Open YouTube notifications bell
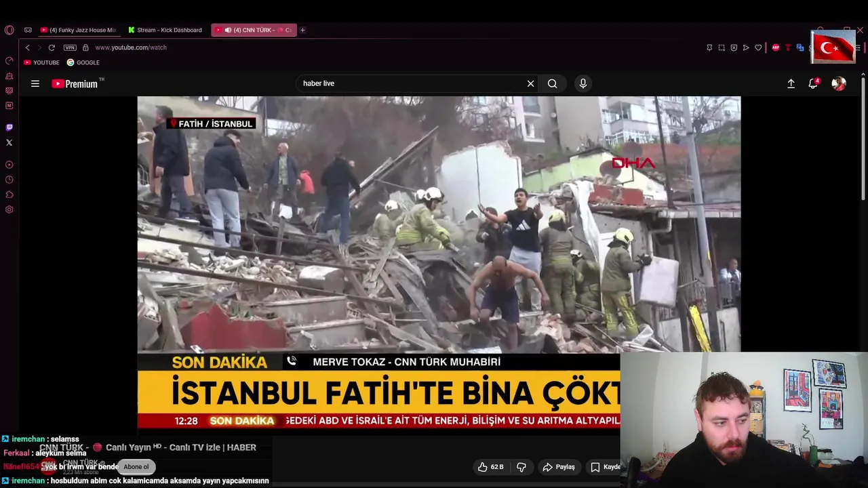 tap(813, 83)
